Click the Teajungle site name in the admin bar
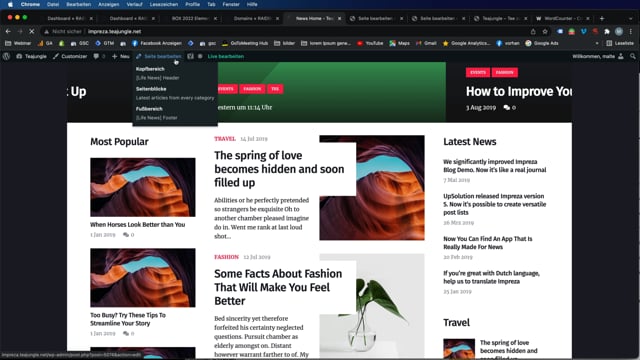The width and height of the screenshot is (640, 360). pyautogui.click(x=31, y=56)
